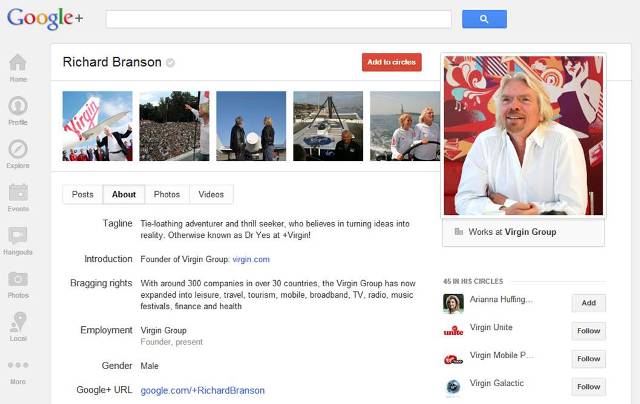Select the About tab
The width and height of the screenshot is (640, 404).
point(124,194)
